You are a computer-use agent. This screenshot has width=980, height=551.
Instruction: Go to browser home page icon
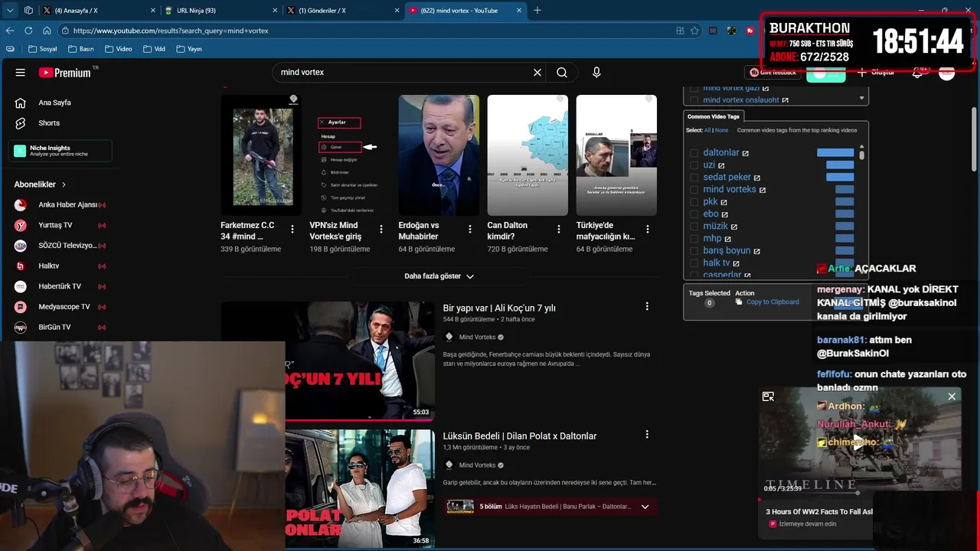click(47, 31)
